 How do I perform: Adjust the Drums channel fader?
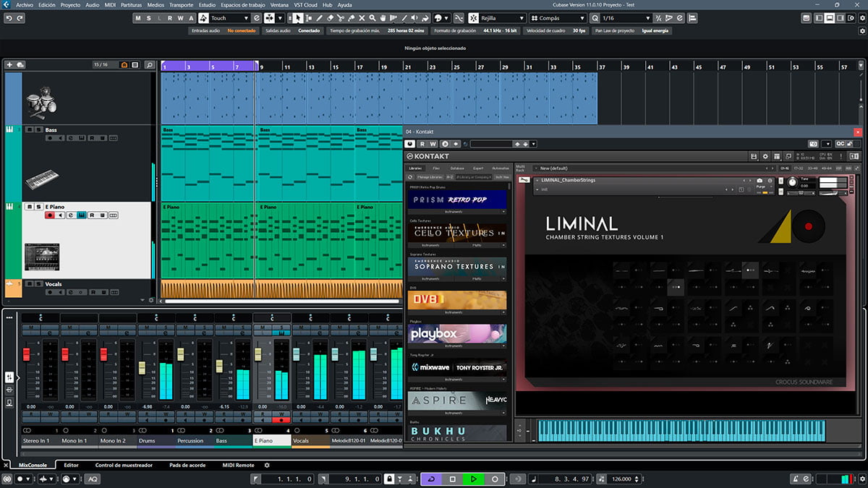pyautogui.click(x=142, y=368)
